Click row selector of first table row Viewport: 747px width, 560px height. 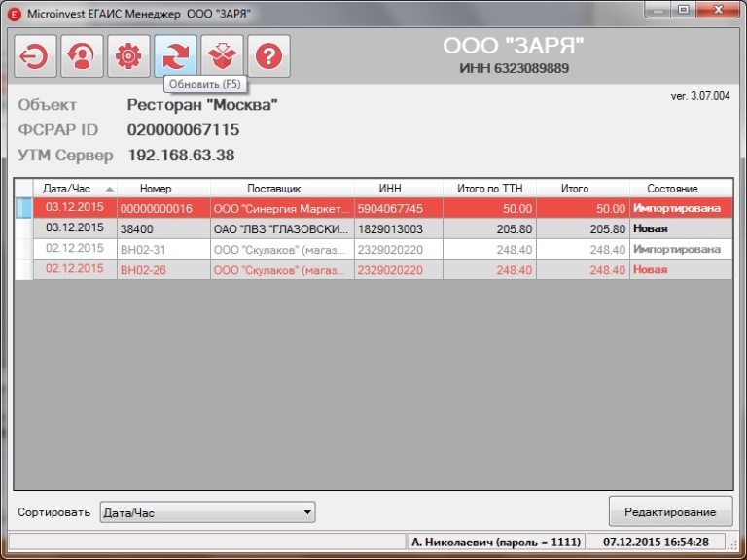click(23, 208)
